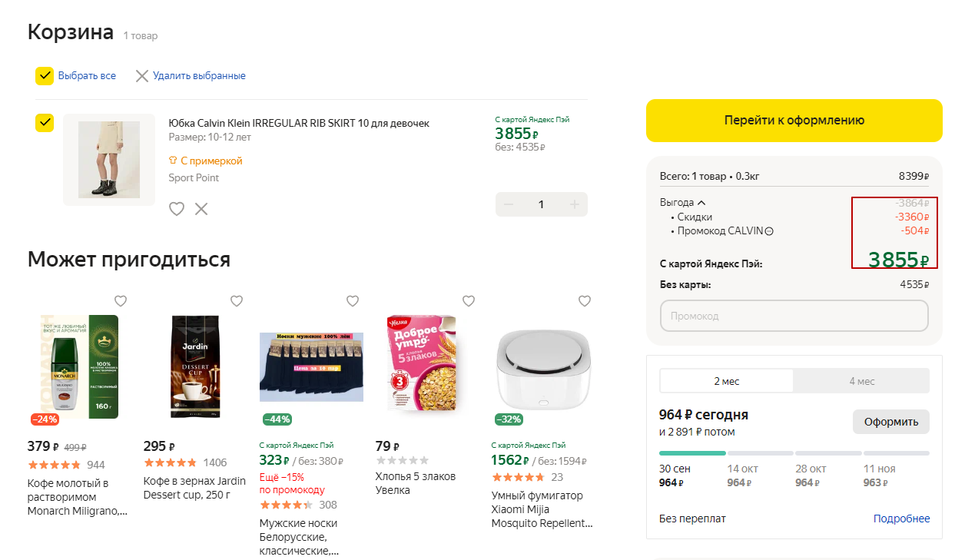Collapse the 'Выгода' savings breakdown
This screenshot has width=955, height=560.
pos(701,203)
